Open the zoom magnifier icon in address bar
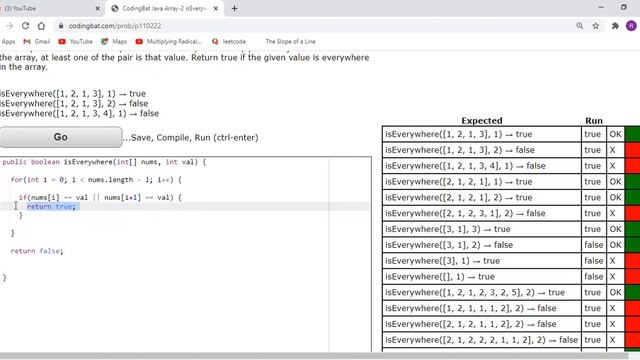The image size is (640, 360). [580, 26]
